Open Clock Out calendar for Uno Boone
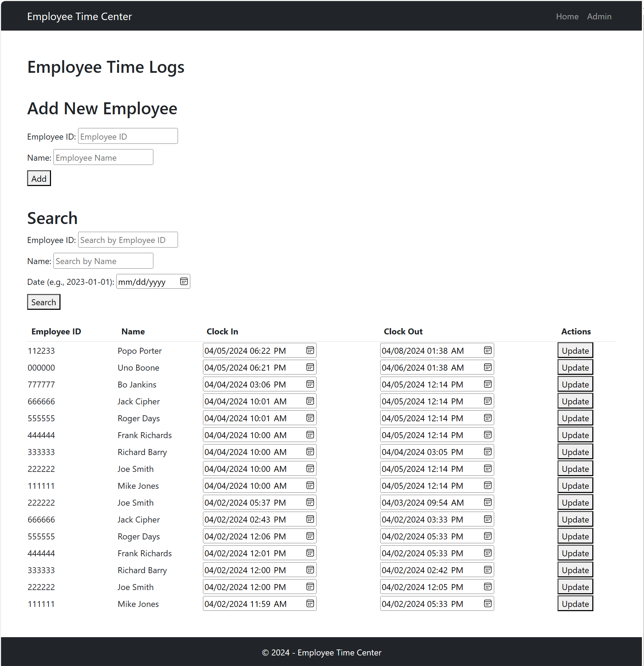 [x=488, y=367]
